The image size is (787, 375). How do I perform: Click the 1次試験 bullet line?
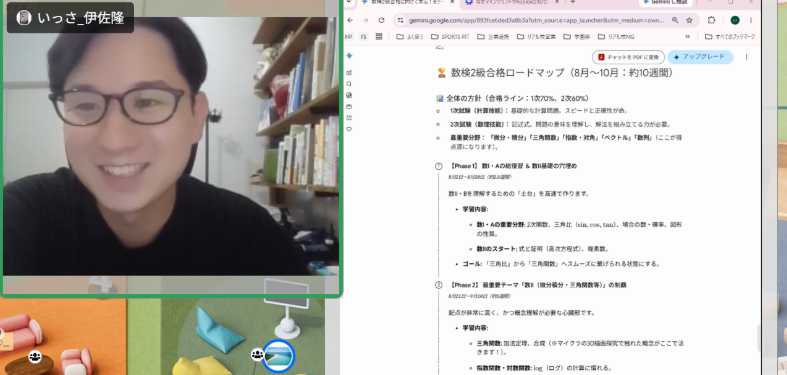540,110
